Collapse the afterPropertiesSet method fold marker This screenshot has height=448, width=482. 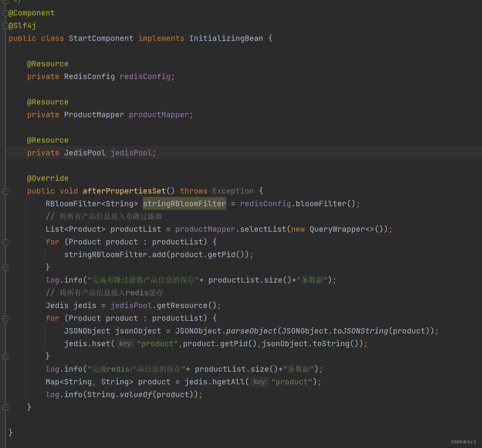click(5, 191)
